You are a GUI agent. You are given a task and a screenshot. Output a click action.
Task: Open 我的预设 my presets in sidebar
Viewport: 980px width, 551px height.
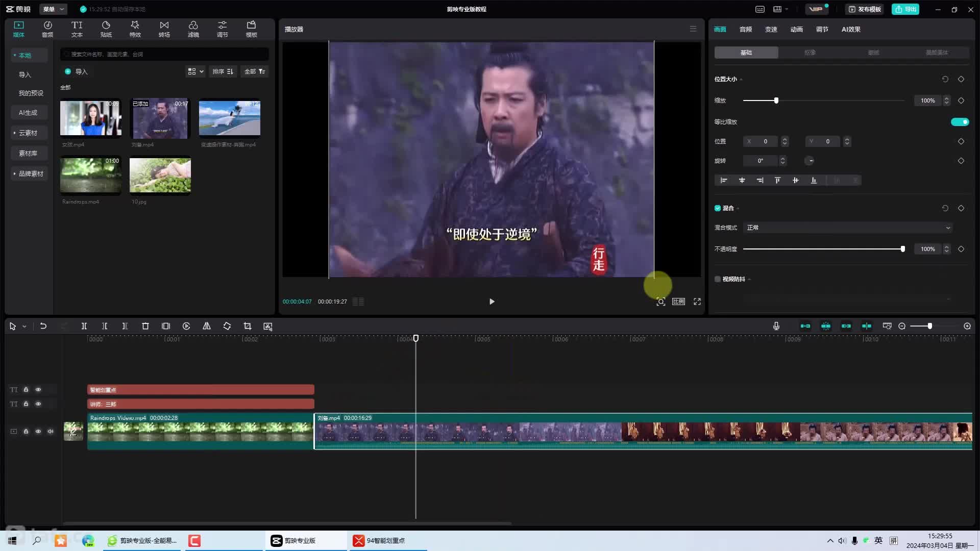pyautogui.click(x=31, y=93)
